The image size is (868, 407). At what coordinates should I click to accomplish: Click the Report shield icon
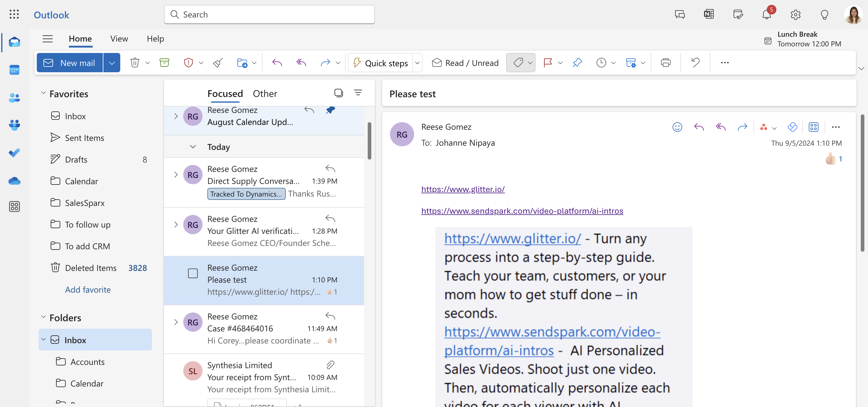188,63
